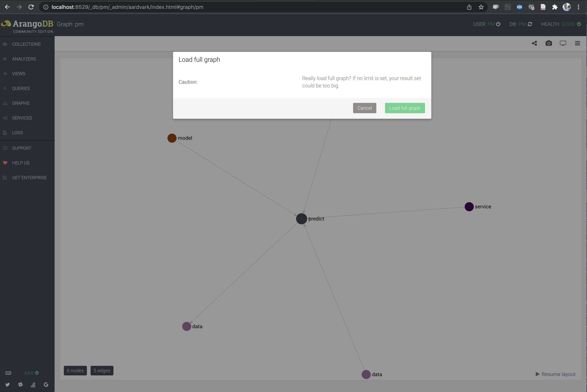Open the Slack community icon
587x392 pixels.
click(x=20, y=384)
